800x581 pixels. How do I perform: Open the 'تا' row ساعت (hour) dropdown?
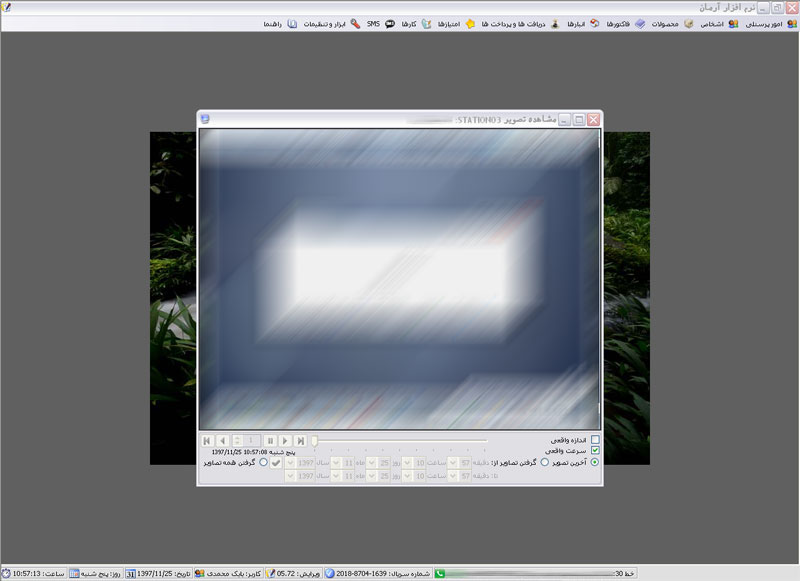tap(407, 476)
